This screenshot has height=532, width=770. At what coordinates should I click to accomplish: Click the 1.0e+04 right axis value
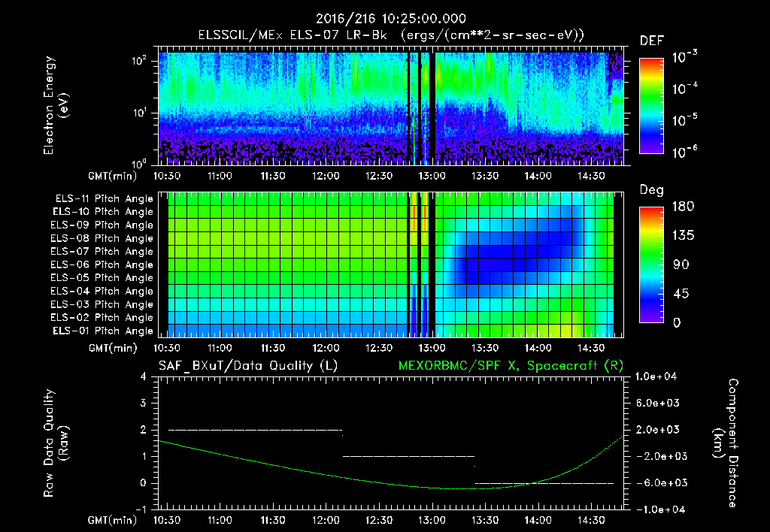(x=656, y=376)
